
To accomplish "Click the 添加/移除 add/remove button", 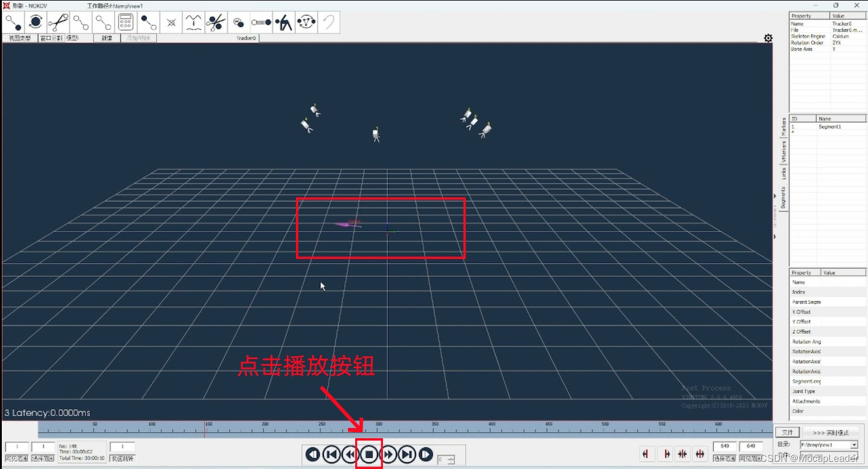I will (138, 38).
